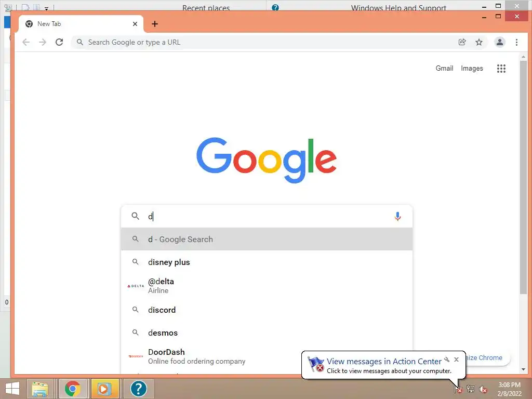
Task: Open the Windows Start button
Action: click(12, 389)
